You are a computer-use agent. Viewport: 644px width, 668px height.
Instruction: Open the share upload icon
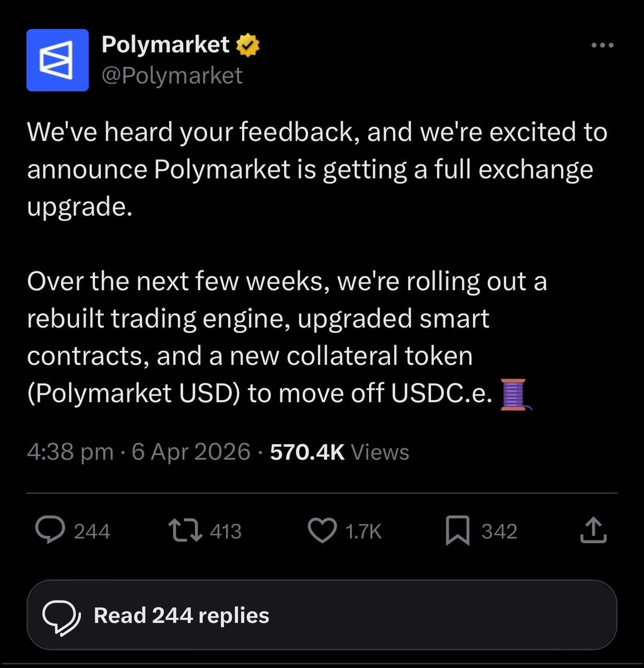pyautogui.click(x=593, y=530)
